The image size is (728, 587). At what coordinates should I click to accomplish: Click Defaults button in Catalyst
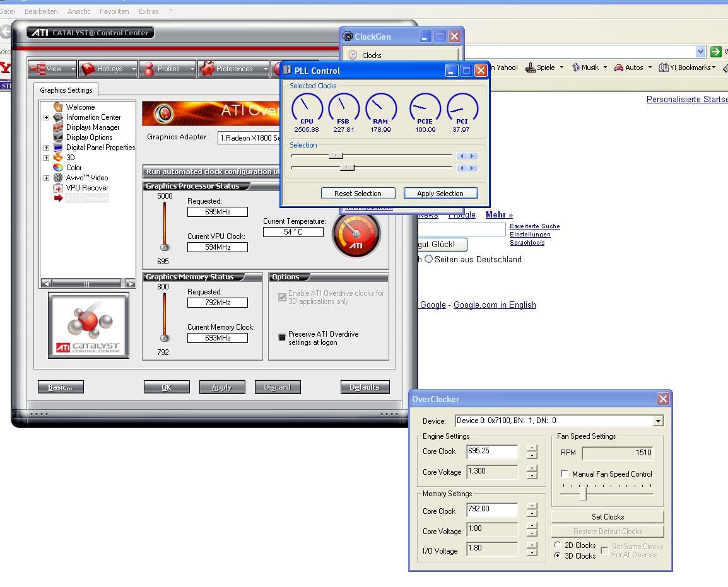[x=365, y=387]
